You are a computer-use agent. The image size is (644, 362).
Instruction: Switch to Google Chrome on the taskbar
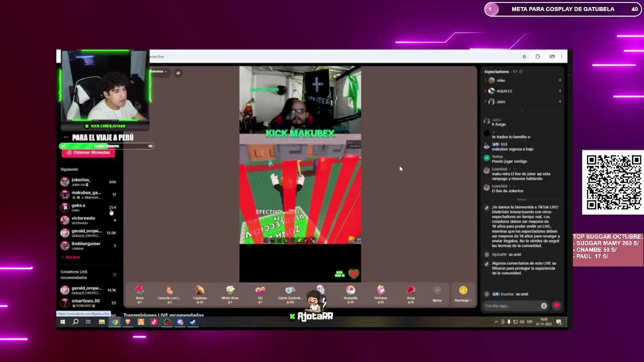tap(115, 322)
